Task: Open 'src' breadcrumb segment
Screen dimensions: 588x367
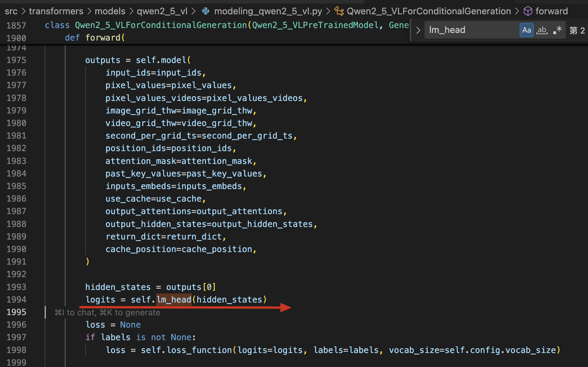Action: [x=11, y=11]
